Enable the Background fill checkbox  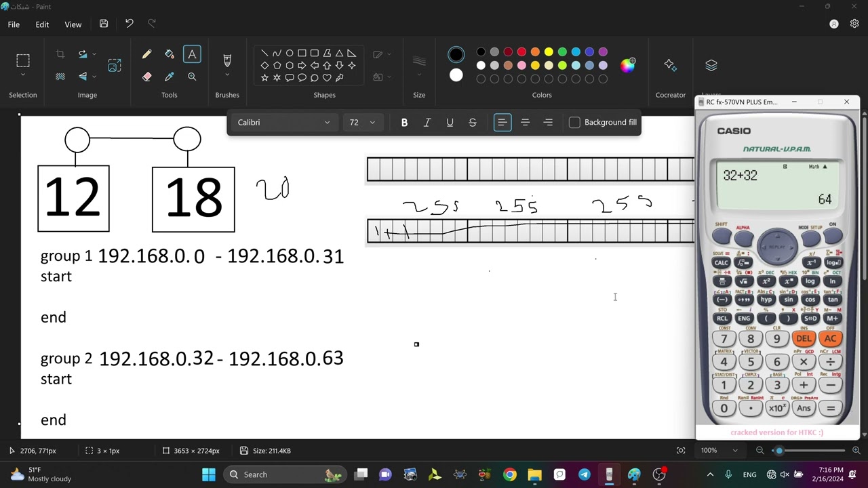point(574,123)
